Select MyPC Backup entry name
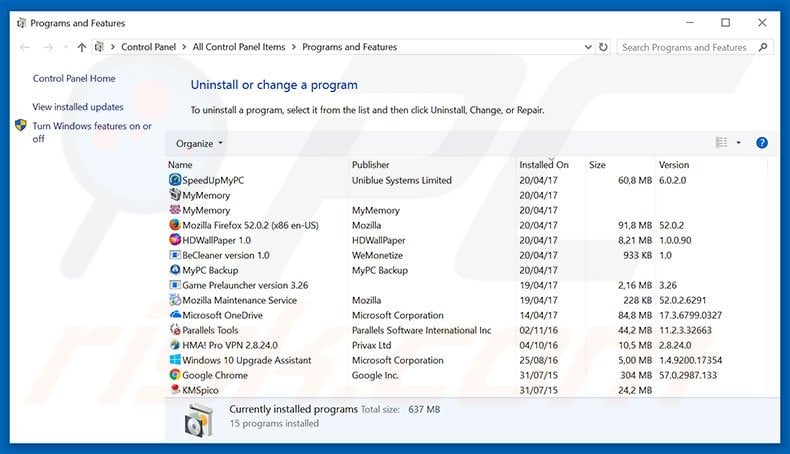Viewport: 790px width, 454px height. pos(210,270)
